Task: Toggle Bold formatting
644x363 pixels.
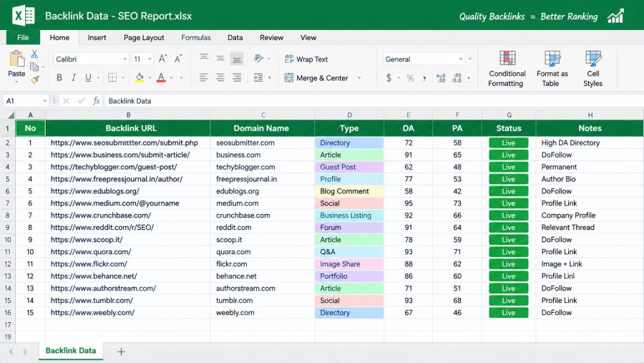Action: (59, 77)
